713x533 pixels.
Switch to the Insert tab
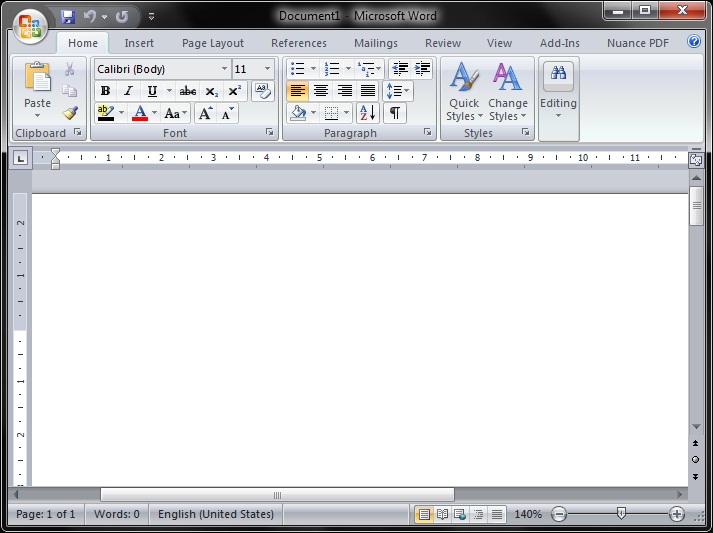click(139, 43)
